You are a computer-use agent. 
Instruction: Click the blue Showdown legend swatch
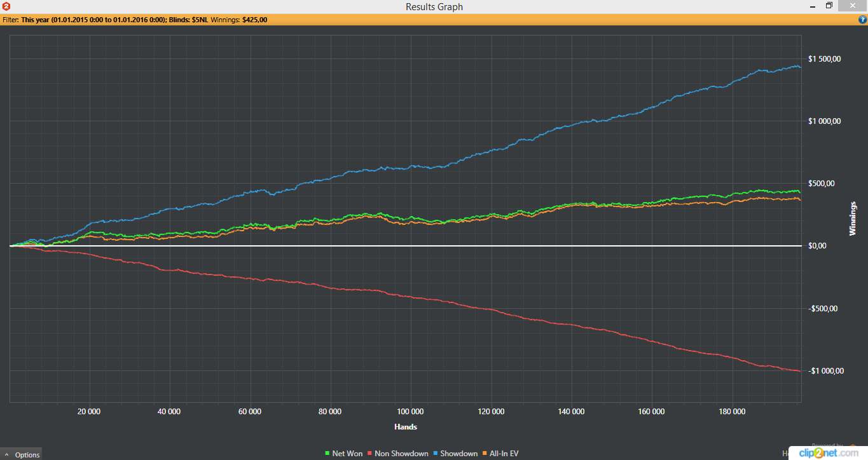coord(436,454)
